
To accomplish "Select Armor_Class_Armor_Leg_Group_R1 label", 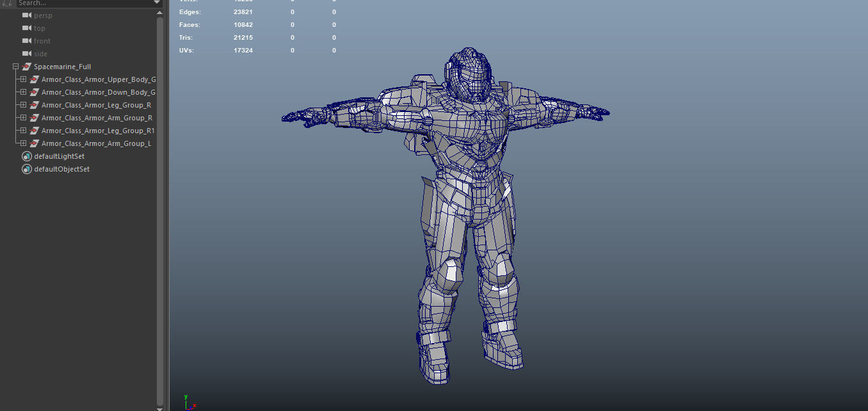I will click(x=98, y=131).
